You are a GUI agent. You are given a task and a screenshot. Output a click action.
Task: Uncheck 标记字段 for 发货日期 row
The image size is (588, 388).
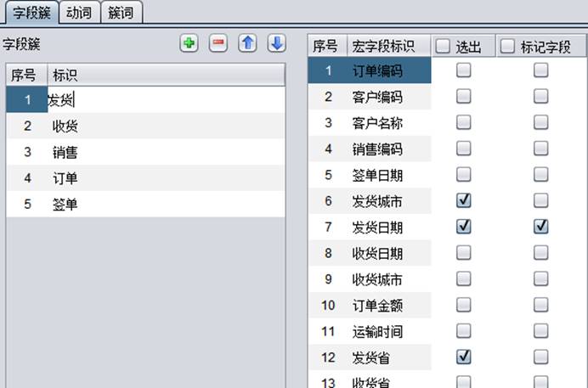(x=540, y=227)
